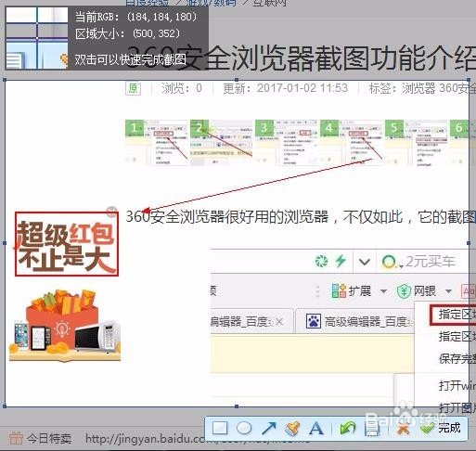Select the text annotation A tool
Image resolution: width=476 pixels, height=451 pixels.
[x=316, y=429]
